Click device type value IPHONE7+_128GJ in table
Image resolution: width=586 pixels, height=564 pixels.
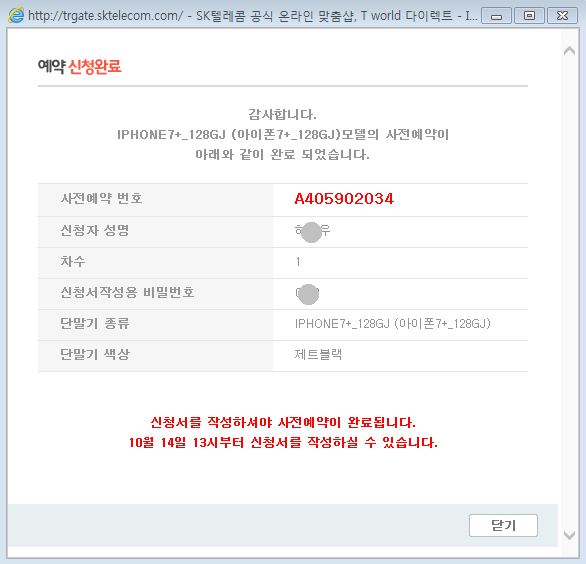[392, 324]
